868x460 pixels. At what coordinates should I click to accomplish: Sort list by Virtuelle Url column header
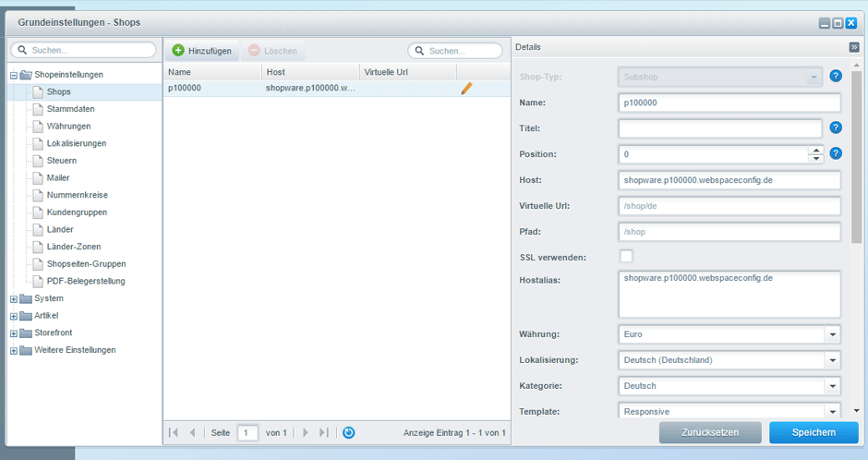[408, 72]
